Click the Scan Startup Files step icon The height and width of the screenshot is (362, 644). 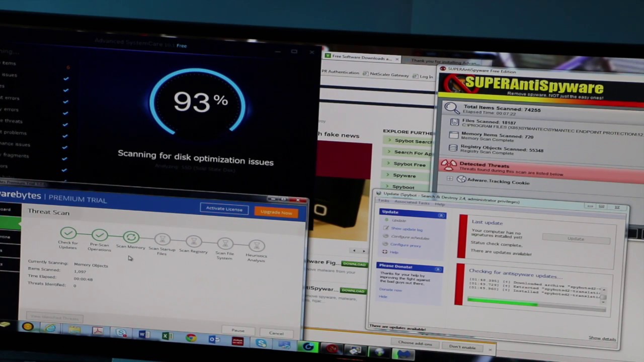162,239
